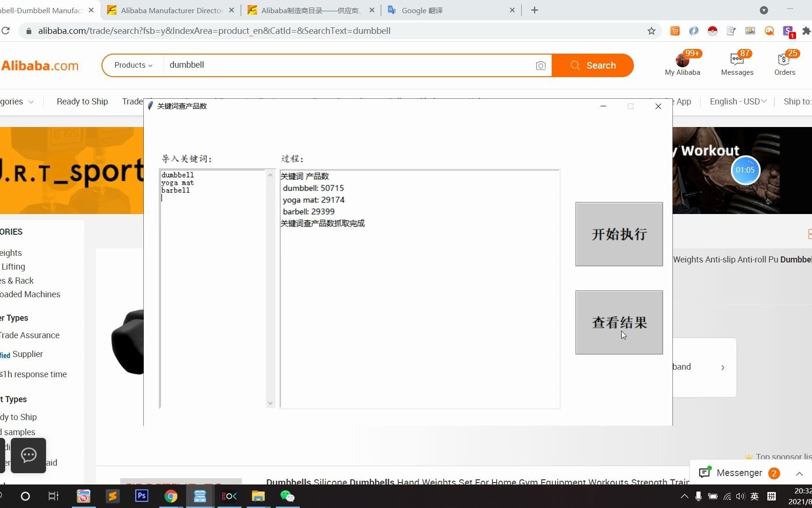
Task: Reload the page
Action: coord(6,31)
